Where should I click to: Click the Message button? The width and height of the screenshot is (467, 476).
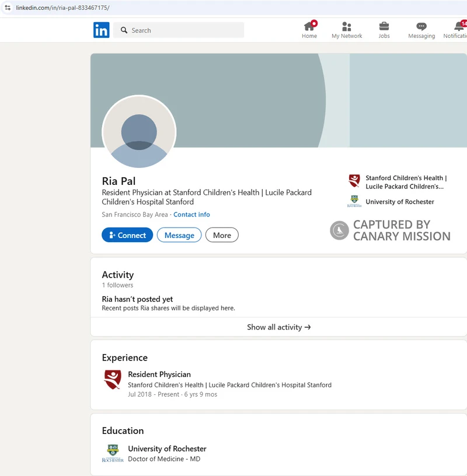pyautogui.click(x=179, y=235)
